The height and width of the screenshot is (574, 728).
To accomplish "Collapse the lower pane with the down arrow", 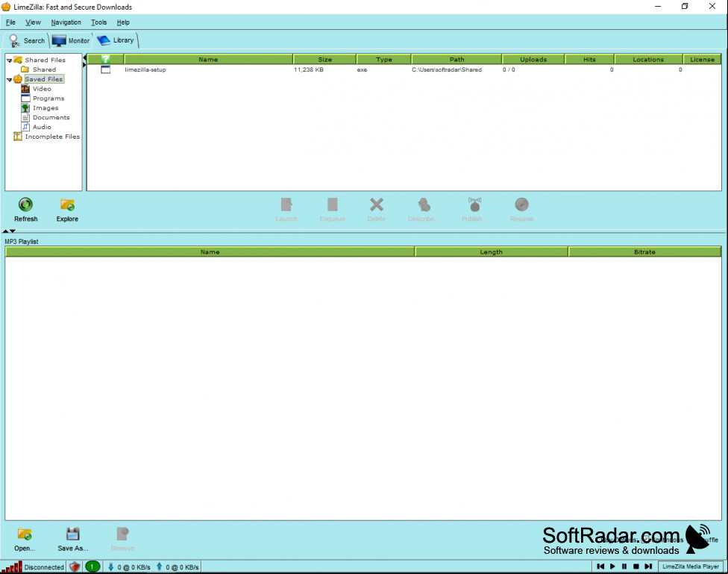I will pyautogui.click(x=13, y=231).
